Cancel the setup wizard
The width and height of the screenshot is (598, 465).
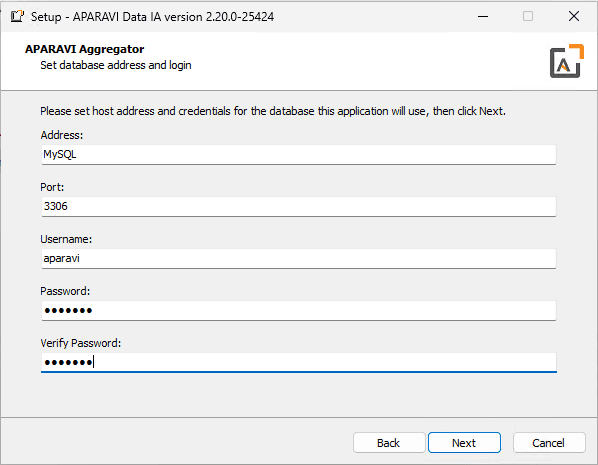pyautogui.click(x=548, y=443)
